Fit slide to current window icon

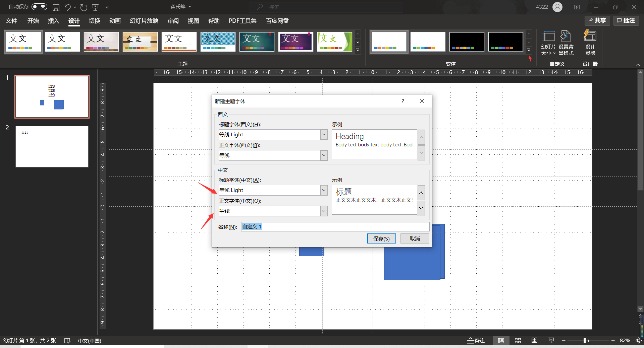pyautogui.click(x=639, y=341)
